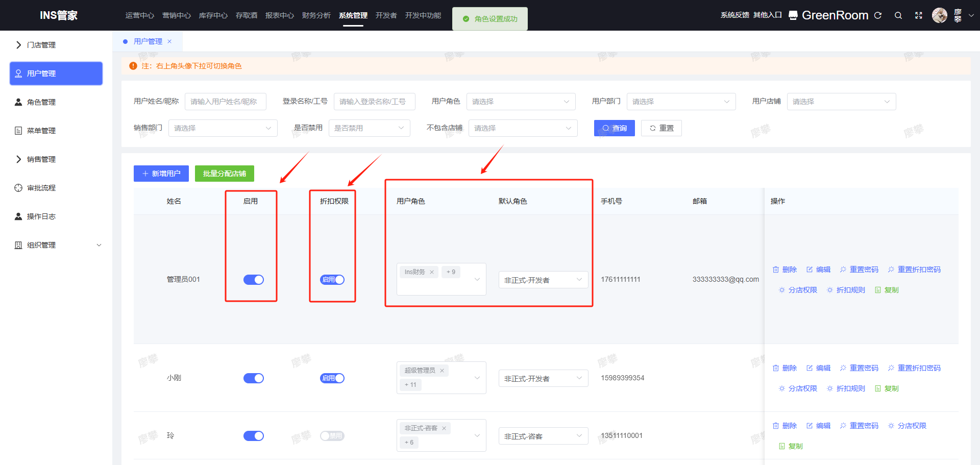Open the 销售部门 filter dropdown

[223, 128]
